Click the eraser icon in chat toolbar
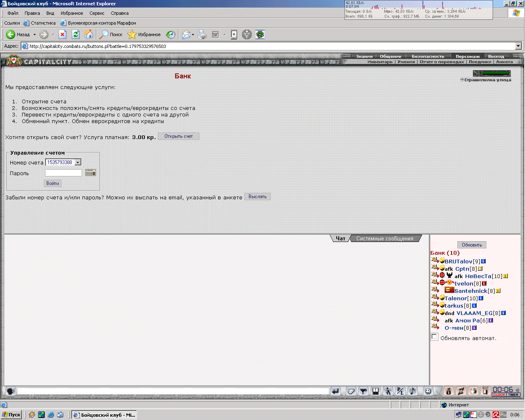Viewport: 525px width, 420px height. [351, 391]
